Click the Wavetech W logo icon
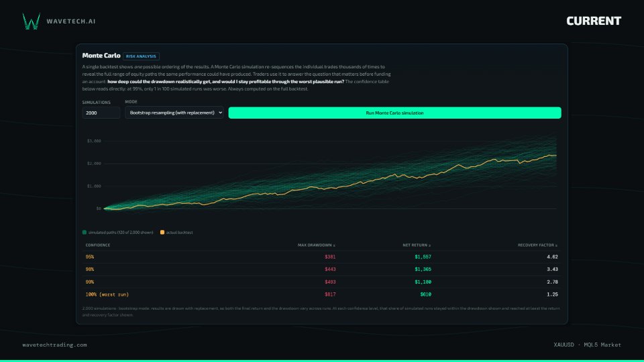Image resolution: width=644 pixels, height=362 pixels. 32,21
